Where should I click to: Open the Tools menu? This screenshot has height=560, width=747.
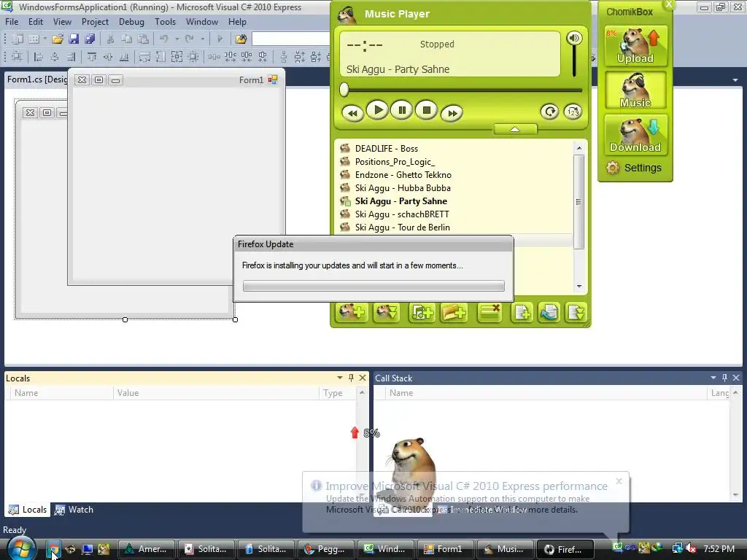click(166, 22)
